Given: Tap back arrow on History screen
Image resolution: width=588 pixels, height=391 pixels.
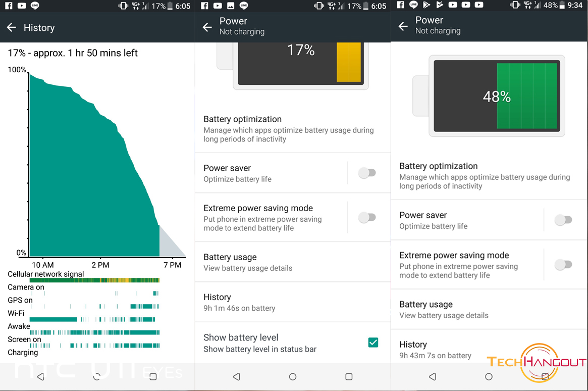Looking at the screenshot, I should tap(12, 27).
